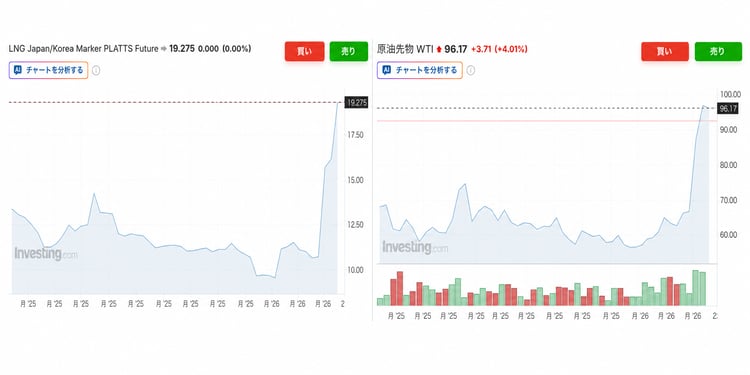The width and height of the screenshot is (750, 375).
Task: Select the 96.17 price marker on the WTI axis
Action: pos(728,109)
